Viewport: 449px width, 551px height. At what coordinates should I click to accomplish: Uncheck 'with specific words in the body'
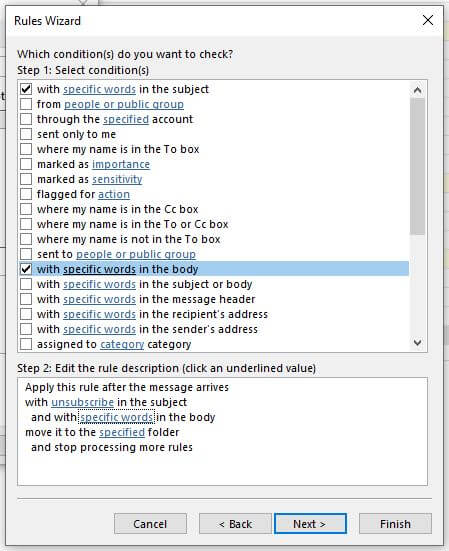point(26,269)
